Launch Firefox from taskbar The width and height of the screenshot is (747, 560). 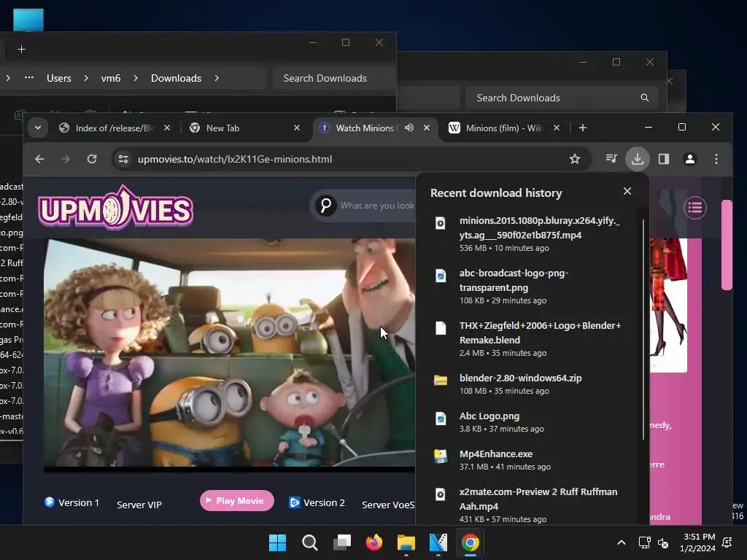point(374,542)
